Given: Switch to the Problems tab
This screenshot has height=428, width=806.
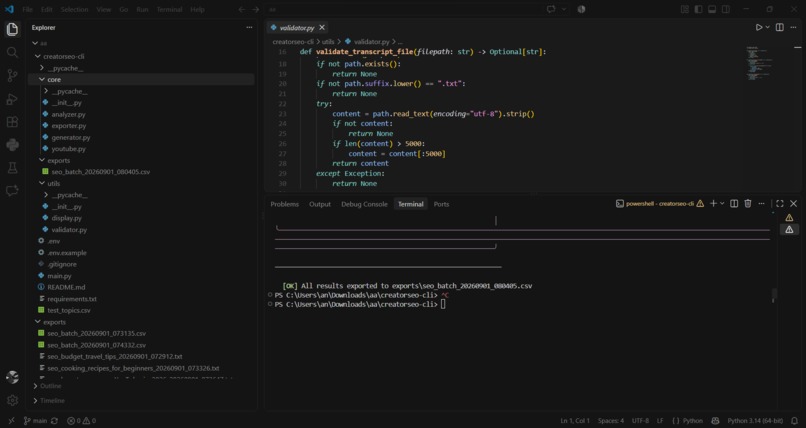Looking at the screenshot, I should tap(284, 204).
